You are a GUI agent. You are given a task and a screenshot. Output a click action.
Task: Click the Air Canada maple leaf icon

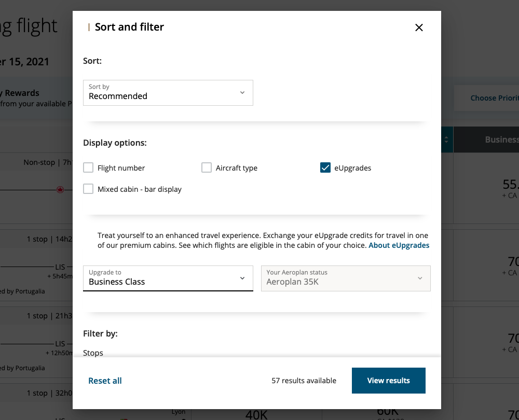(60, 190)
